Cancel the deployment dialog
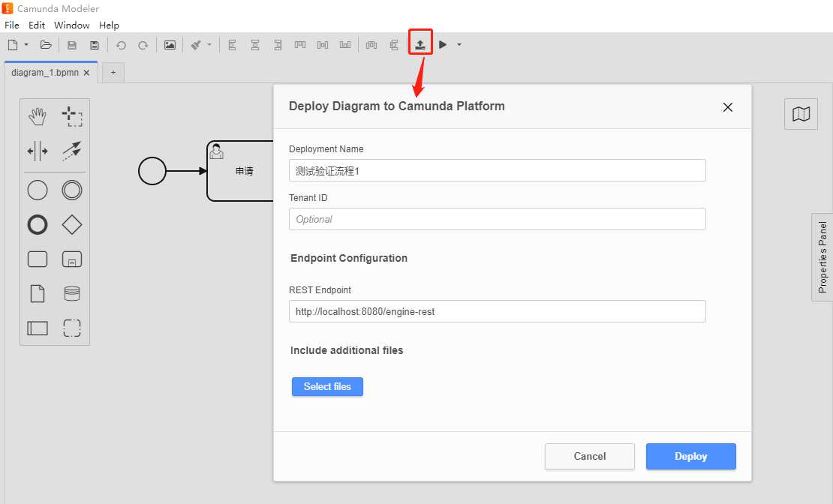The width and height of the screenshot is (833, 504). click(590, 456)
